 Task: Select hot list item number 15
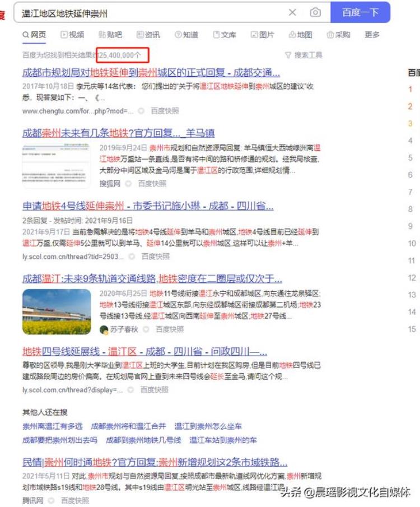tap(412, 329)
